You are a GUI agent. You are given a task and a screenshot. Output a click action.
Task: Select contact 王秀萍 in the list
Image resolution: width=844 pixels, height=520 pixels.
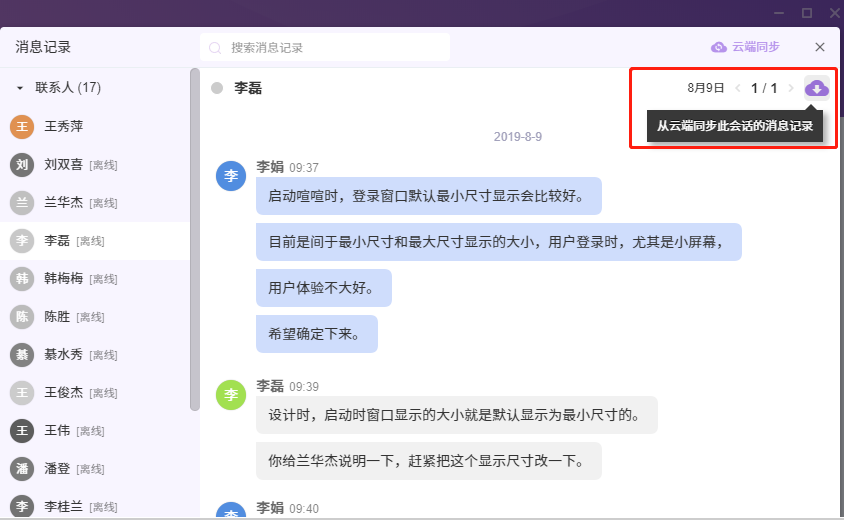63,127
